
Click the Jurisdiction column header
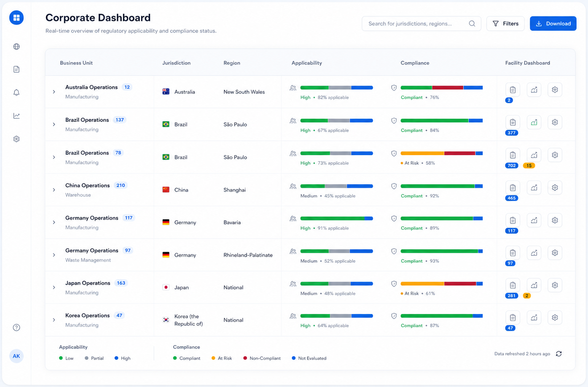(x=176, y=63)
